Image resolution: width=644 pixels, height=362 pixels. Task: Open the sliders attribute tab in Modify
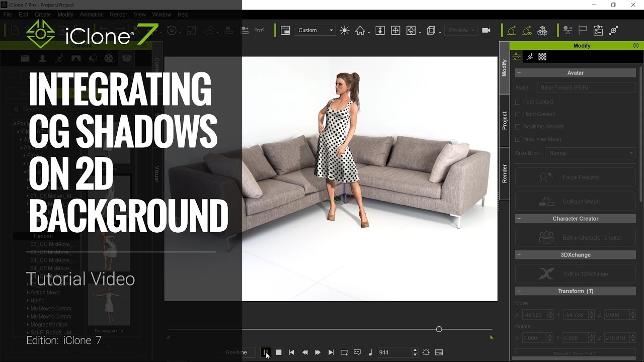click(x=517, y=57)
